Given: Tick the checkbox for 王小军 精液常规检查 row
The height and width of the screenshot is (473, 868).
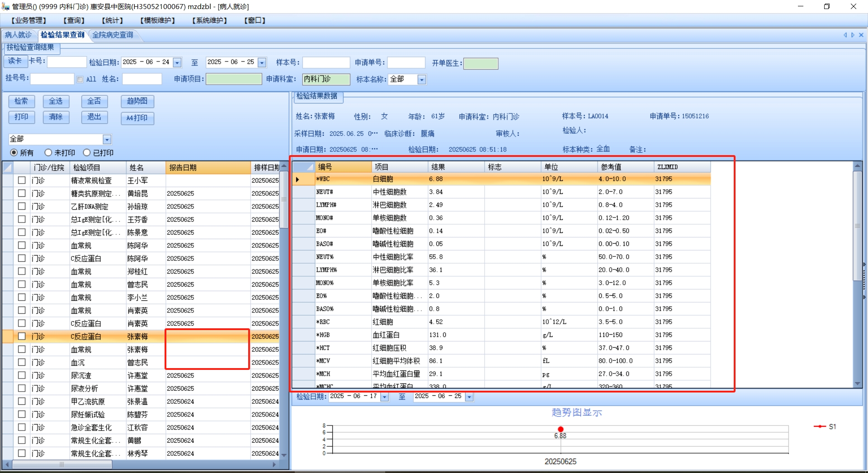Looking at the screenshot, I should click(x=22, y=180).
